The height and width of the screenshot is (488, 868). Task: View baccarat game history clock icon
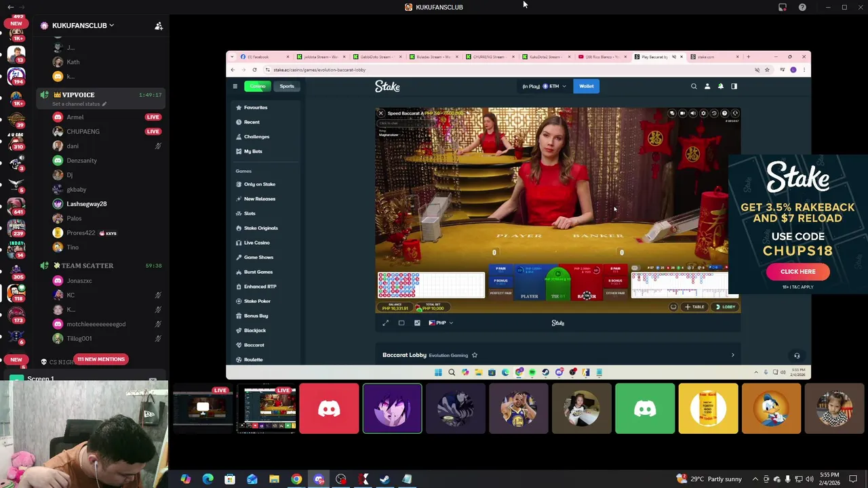coord(714,113)
